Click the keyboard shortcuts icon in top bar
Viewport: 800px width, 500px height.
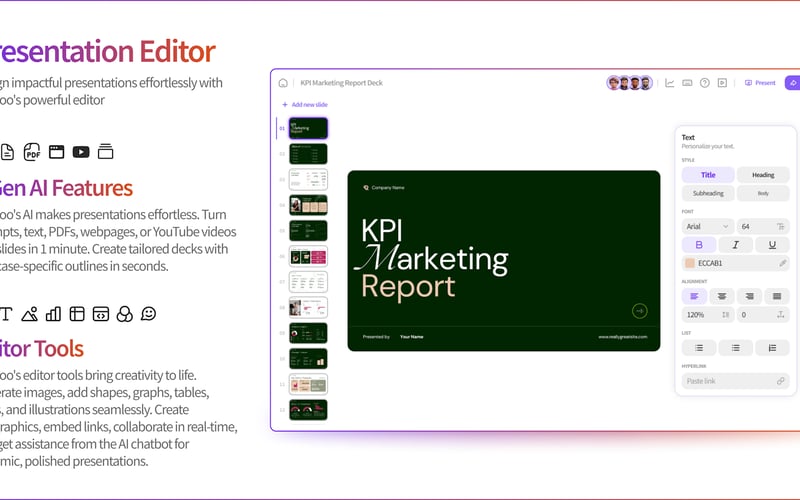tap(687, 83)
